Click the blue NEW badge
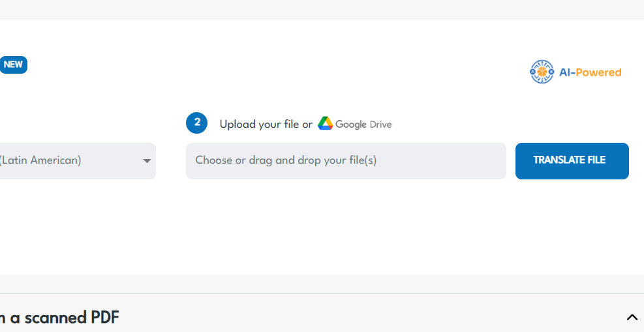The image size is (644, 332). pyautogui.click(x=13, y=65)
